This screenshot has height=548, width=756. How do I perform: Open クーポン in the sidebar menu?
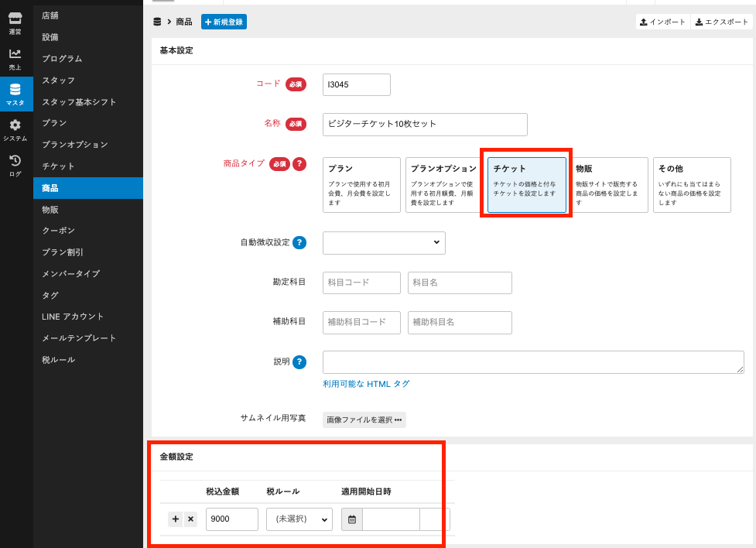58,231
